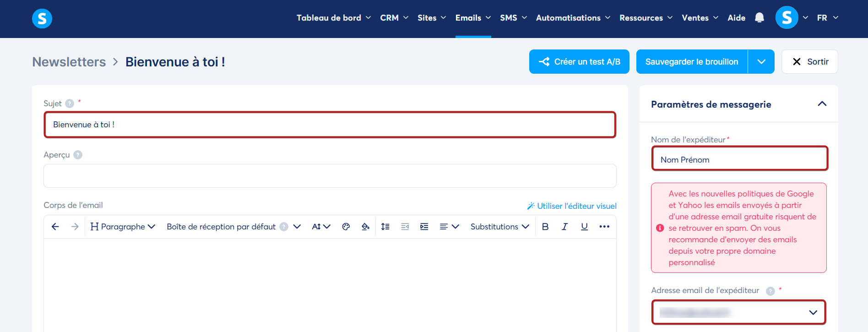Open the text alignment options

tap(449, 227)
